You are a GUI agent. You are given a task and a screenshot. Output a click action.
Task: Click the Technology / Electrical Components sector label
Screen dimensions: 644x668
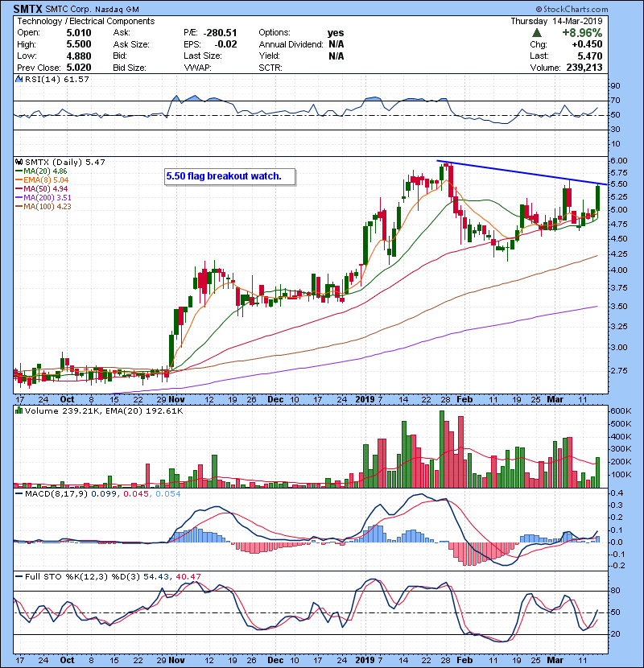pyautogui.click(x=85, y=21)
